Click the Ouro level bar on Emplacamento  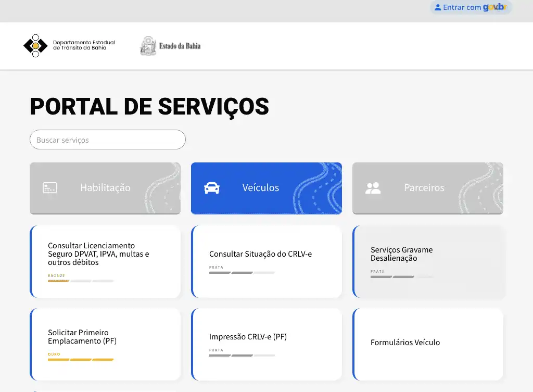tap(81, 359)
